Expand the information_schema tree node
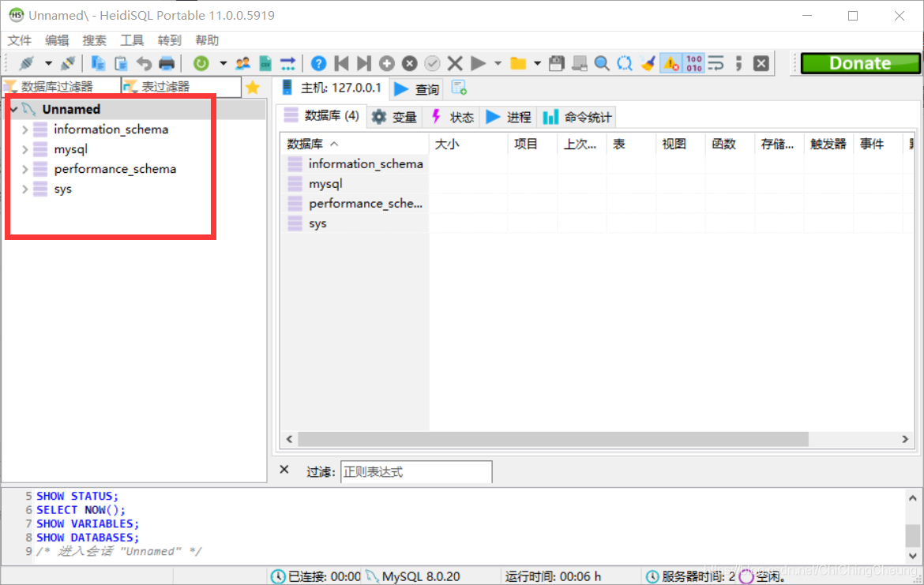Viewport: 924px width, 585px height. point(24,129)
